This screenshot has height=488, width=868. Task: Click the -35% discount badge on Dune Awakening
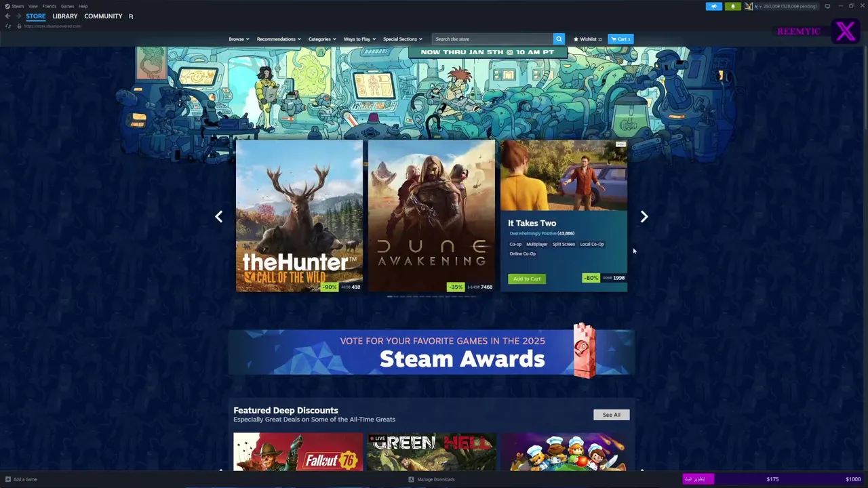tap(456, 287)
